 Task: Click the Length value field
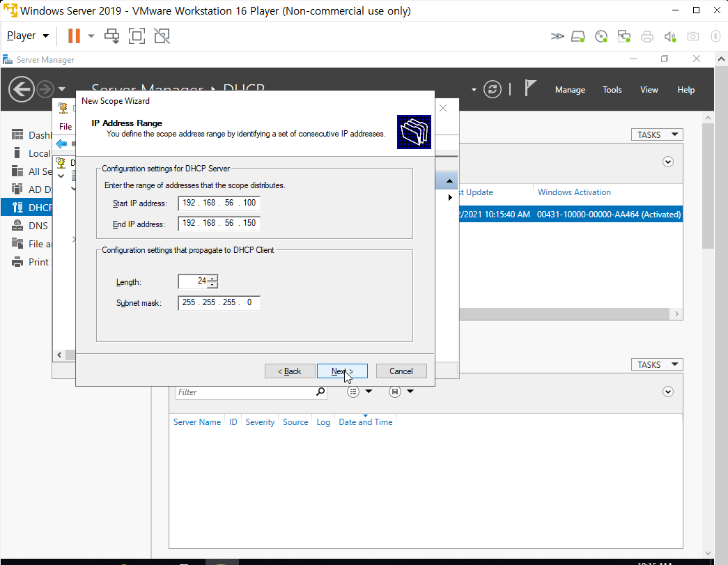(x=193, y=281)
